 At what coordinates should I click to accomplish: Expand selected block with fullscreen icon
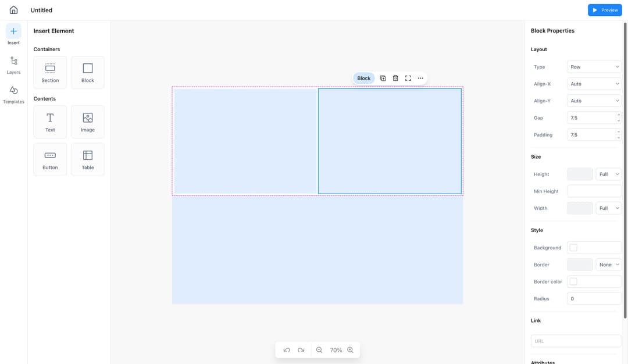(x=408, y=78)
